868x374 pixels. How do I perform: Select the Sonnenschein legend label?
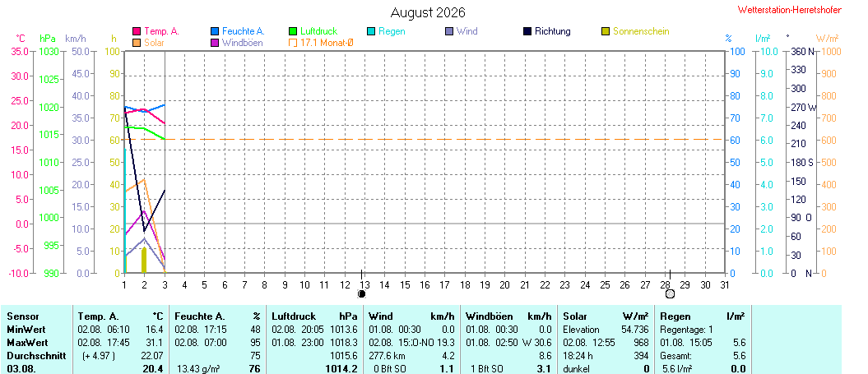click(641, 31)
